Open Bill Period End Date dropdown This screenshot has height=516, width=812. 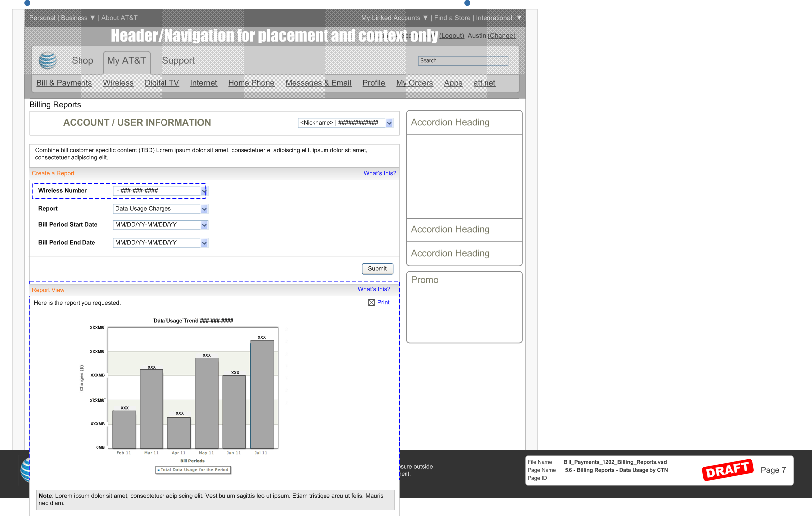pyautogui.click(x=204, y=243)
